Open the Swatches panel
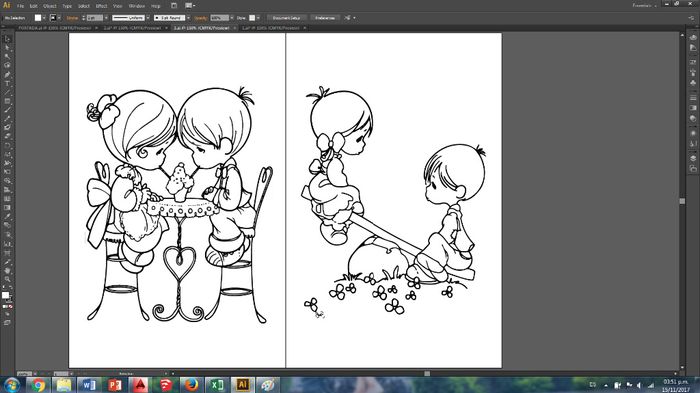Screen dimensions: 700x393 click(x=693, y=62)
